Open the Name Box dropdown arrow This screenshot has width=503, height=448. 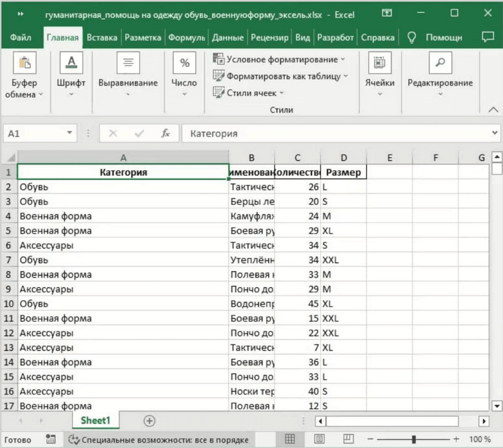(69, 133)
